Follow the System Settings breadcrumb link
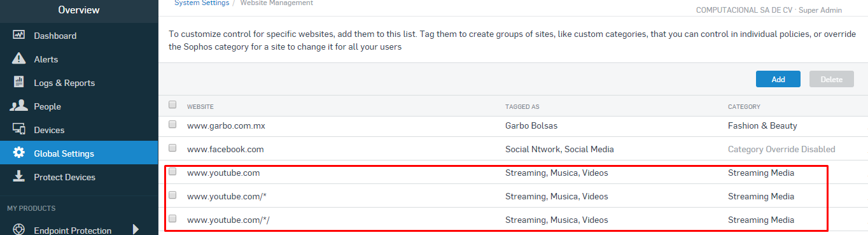 pyautogui.click(x=202, y=3)
